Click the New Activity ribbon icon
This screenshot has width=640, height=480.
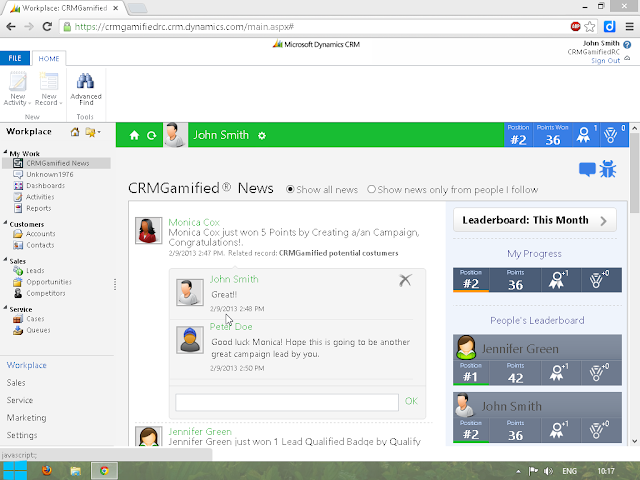point(18,81)
